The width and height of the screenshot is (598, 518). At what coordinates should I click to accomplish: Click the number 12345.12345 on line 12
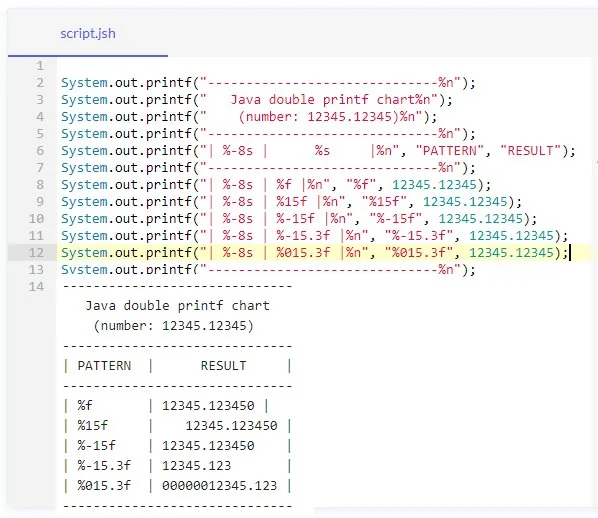pyautogui.click(x=511, y=253)
